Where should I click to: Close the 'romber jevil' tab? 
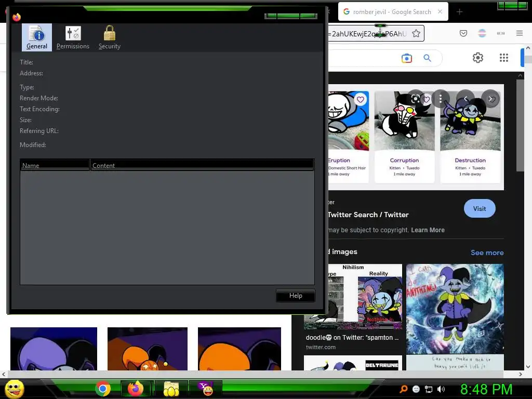pos(440,11)
